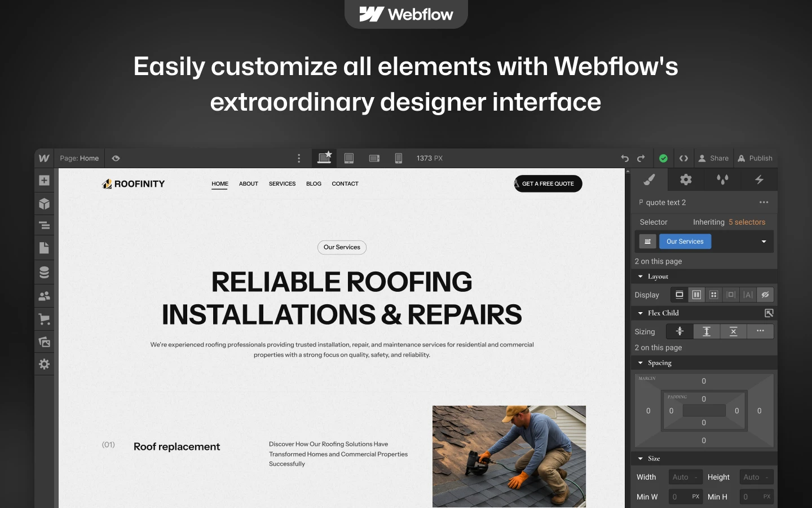
Task: Open the Pages panel
Action: (45, 248)
